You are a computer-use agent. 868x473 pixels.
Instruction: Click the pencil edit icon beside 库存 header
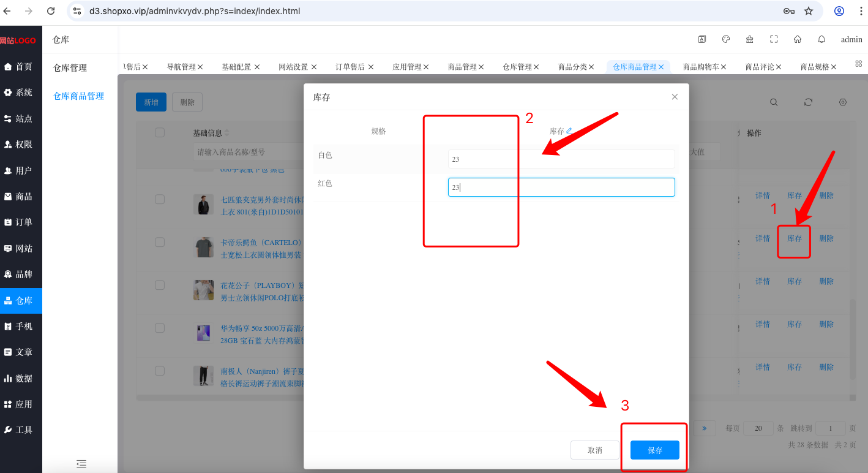[569, 131]
